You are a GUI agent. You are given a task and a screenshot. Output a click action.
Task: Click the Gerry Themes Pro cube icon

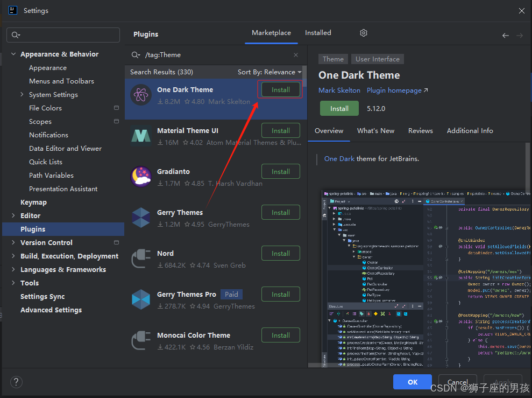(x=141, y=299)
